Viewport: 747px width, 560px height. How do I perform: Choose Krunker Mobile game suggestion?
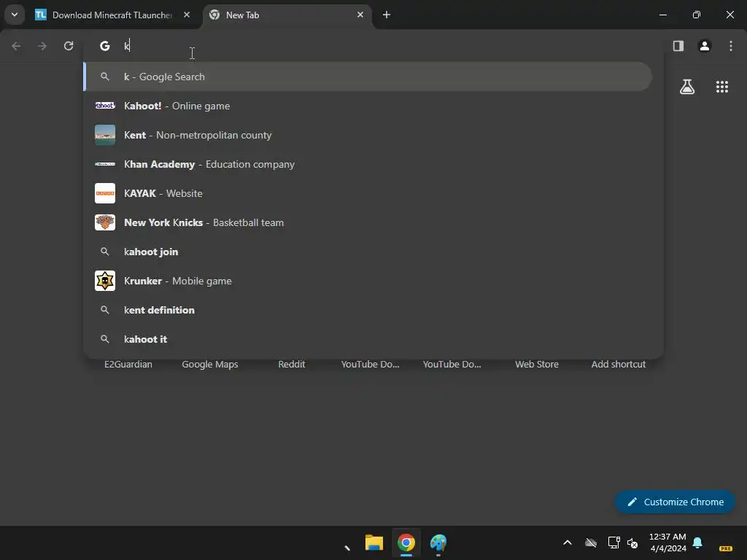point(368,281)
